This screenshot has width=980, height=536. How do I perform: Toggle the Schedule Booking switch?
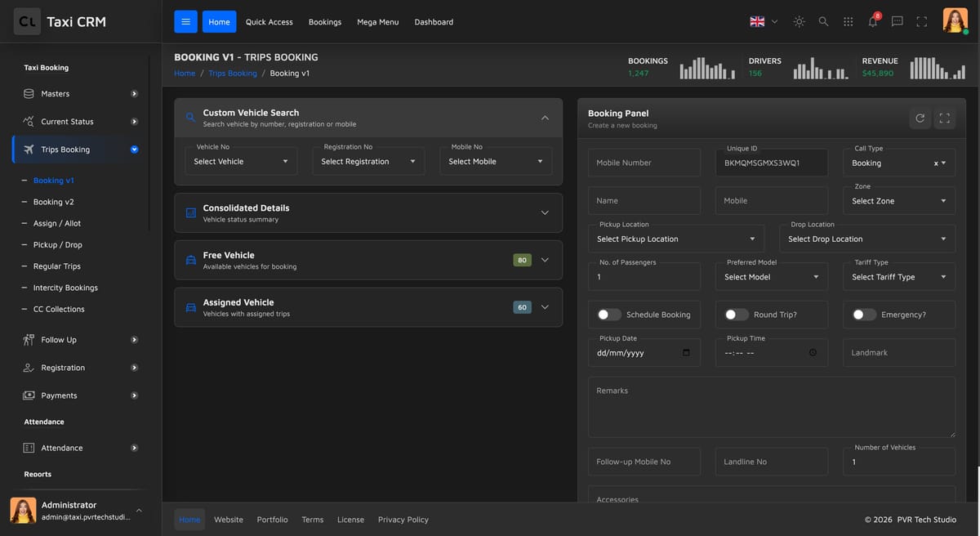point(609,315)
